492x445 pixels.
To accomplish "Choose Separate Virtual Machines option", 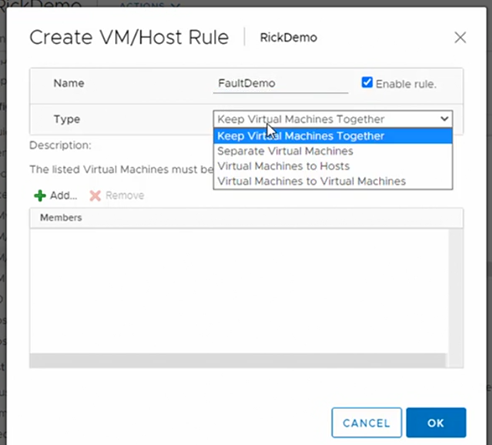I will [x=333, y=151].
